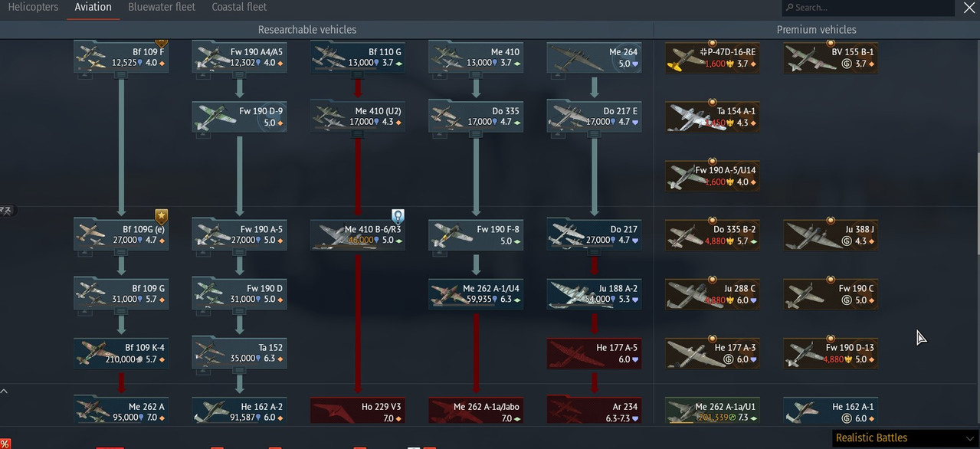Screen dimensions: 980x449
Task: Select the premium Ju 388 J card
Action: [831, 234]
